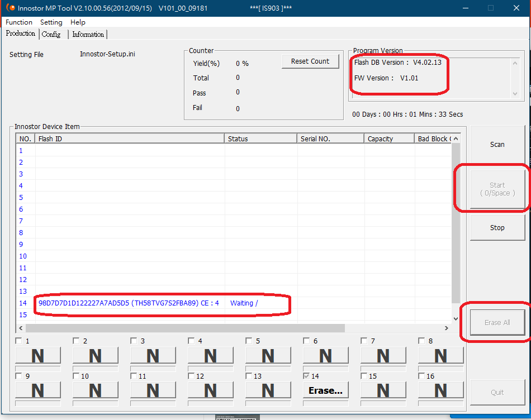Click the Stop button

point(497,228)
